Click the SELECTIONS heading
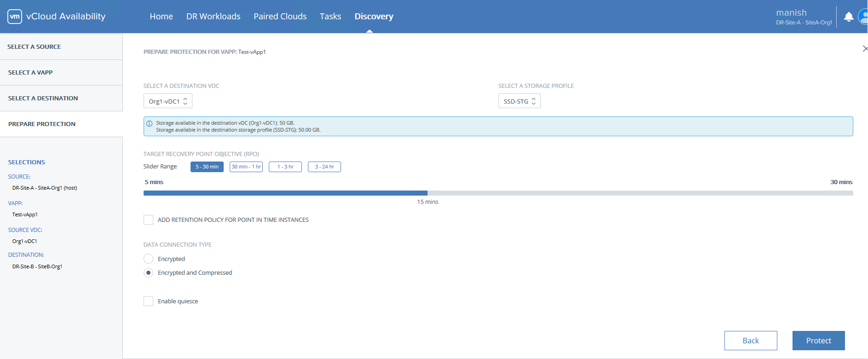This screenshot has width=868, height=359. (x=27, y=162)
